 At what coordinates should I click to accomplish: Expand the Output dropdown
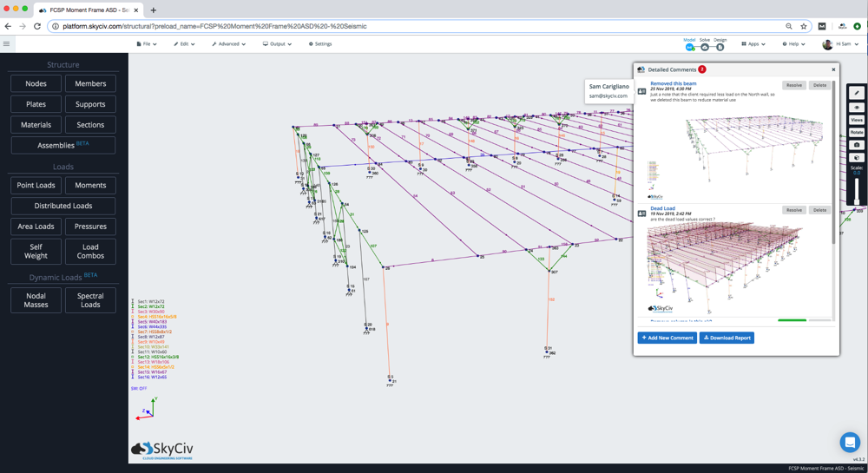278,43
